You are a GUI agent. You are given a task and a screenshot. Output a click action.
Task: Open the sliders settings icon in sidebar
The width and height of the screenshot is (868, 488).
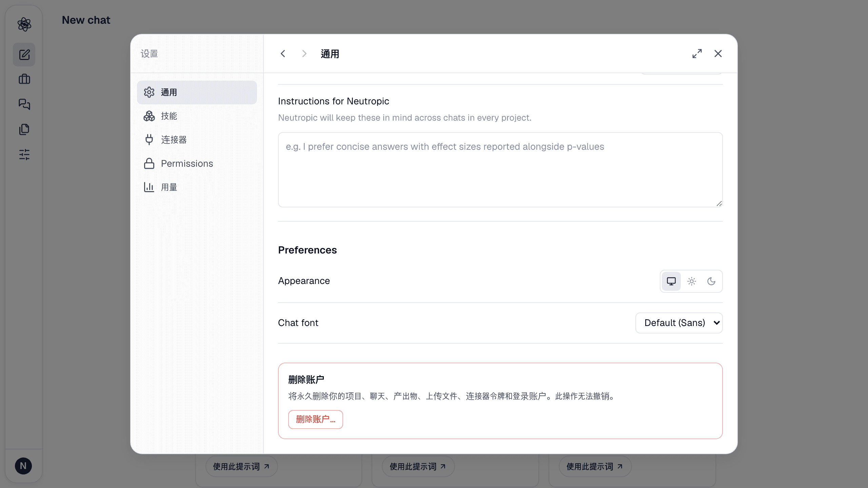point(24,155)
